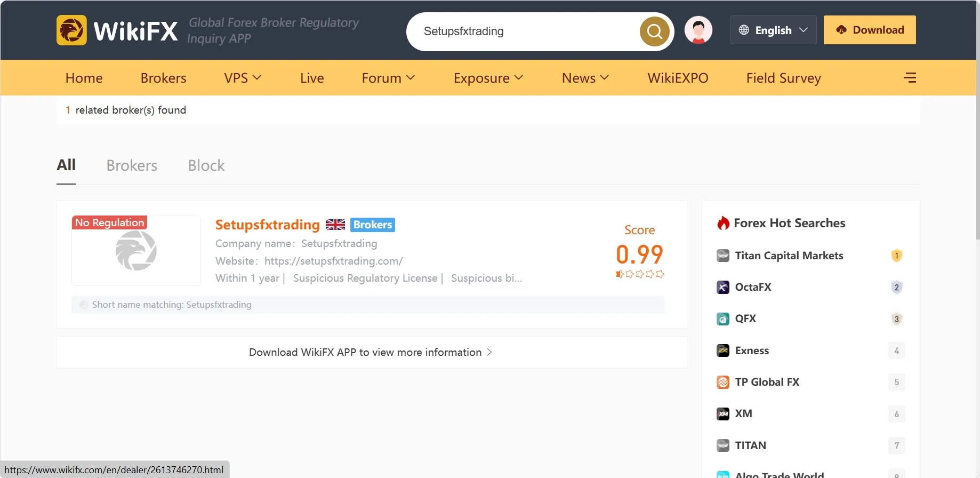The image size is (980, 478).
Task: Click the Forex Hot Searches flame icon
Action: [x=723, y=223]
